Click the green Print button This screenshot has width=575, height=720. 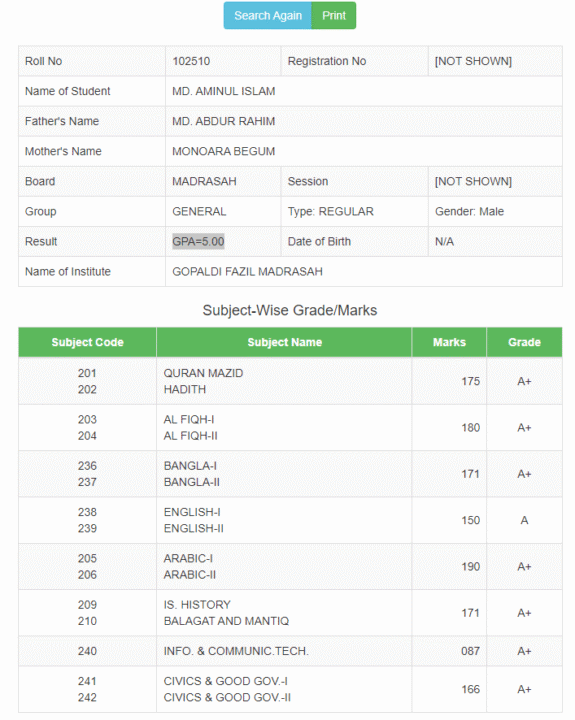[x=334, y=16]
